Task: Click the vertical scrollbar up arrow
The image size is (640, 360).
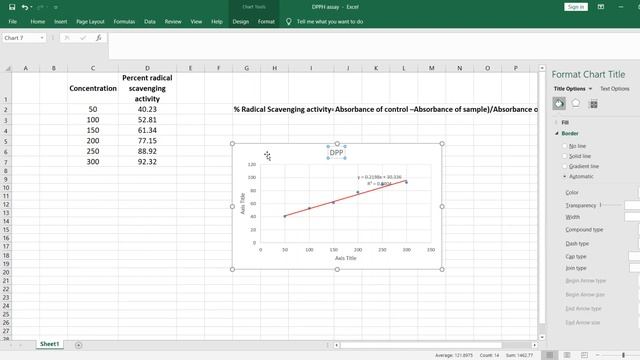Action: coord(542,68)
